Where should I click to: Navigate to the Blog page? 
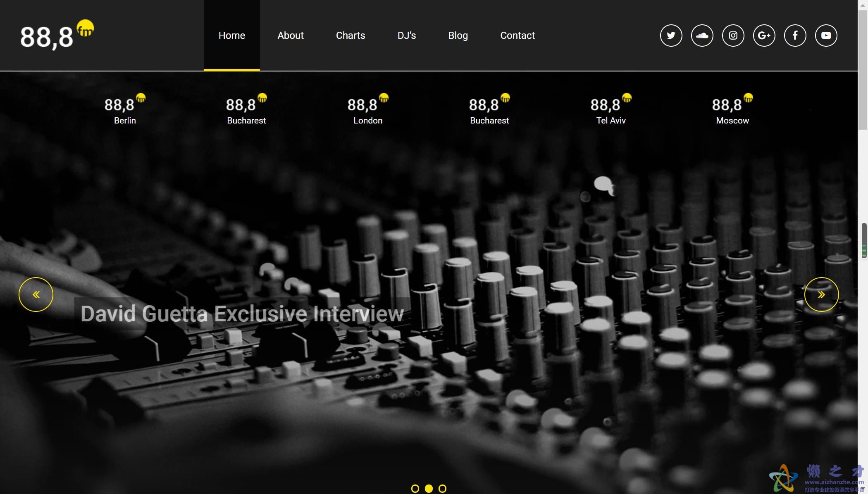[x=458, y=36]
